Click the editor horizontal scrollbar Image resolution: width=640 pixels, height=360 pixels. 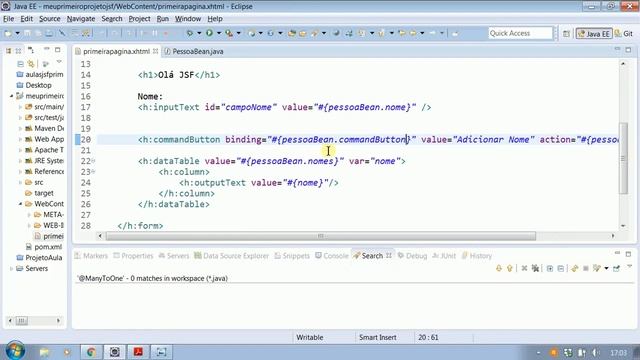pos(320,236)
